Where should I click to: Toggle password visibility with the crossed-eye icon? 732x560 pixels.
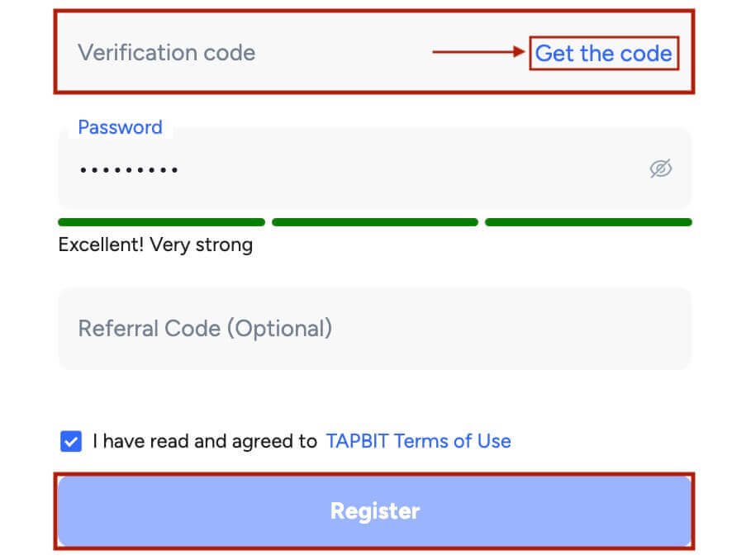(661, 168)
